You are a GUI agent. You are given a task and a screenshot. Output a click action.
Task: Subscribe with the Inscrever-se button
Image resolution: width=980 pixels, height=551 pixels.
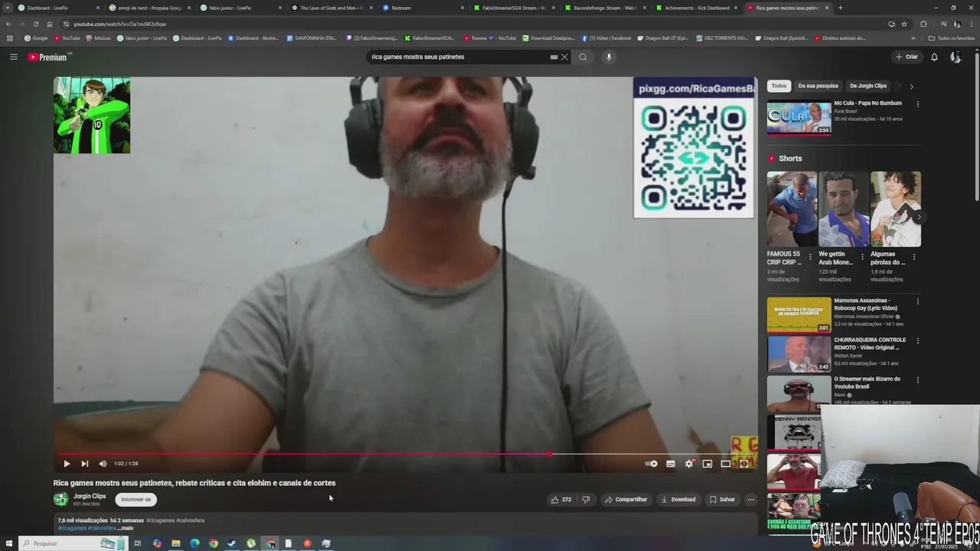pos(136,499)
